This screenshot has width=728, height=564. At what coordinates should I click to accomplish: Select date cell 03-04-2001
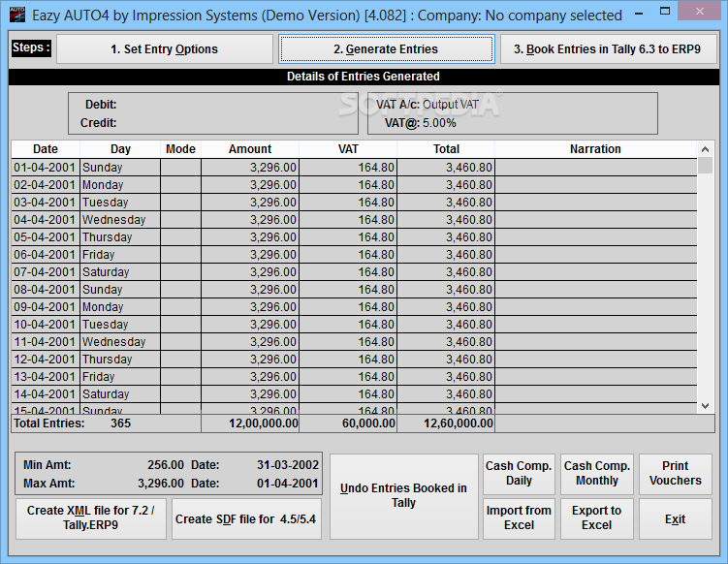click(x=46, y=203)
